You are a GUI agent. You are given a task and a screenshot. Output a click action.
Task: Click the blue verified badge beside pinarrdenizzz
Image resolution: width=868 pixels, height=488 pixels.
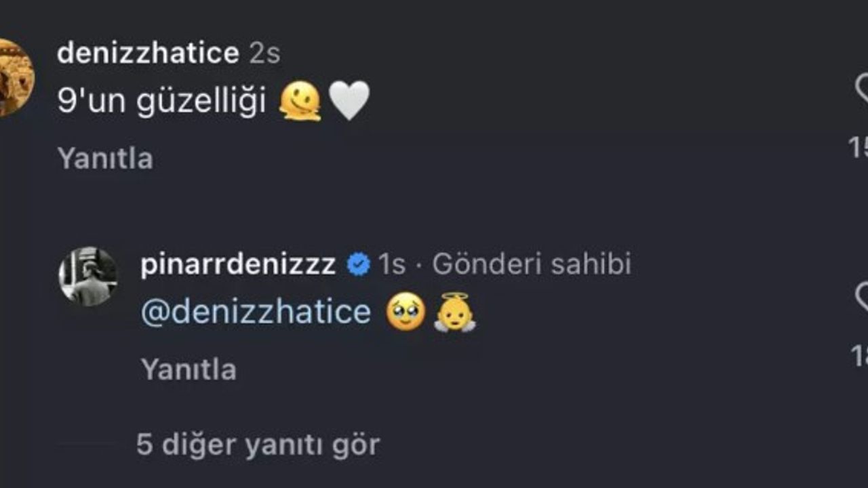(358, 264)
